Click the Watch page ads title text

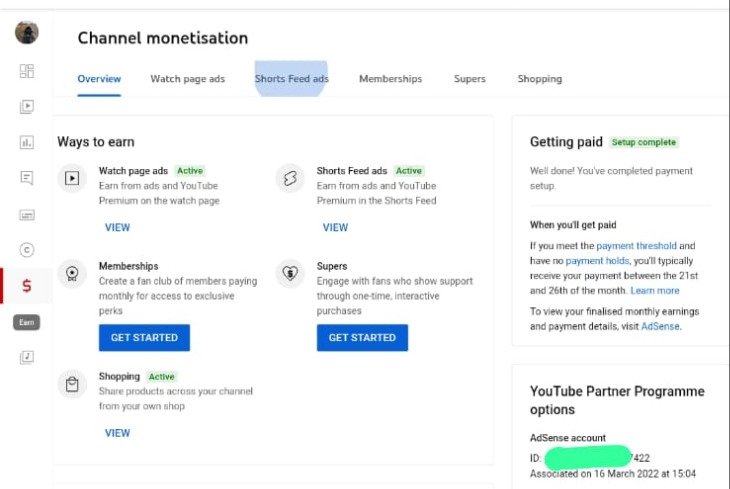[x=133, y=171]
